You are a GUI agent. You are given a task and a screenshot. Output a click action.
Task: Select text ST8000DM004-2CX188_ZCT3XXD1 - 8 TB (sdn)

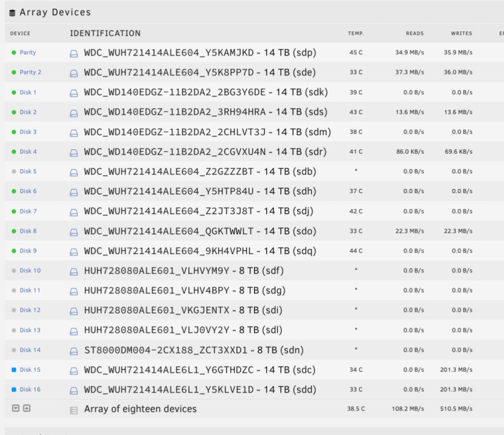tap(194, 350)
